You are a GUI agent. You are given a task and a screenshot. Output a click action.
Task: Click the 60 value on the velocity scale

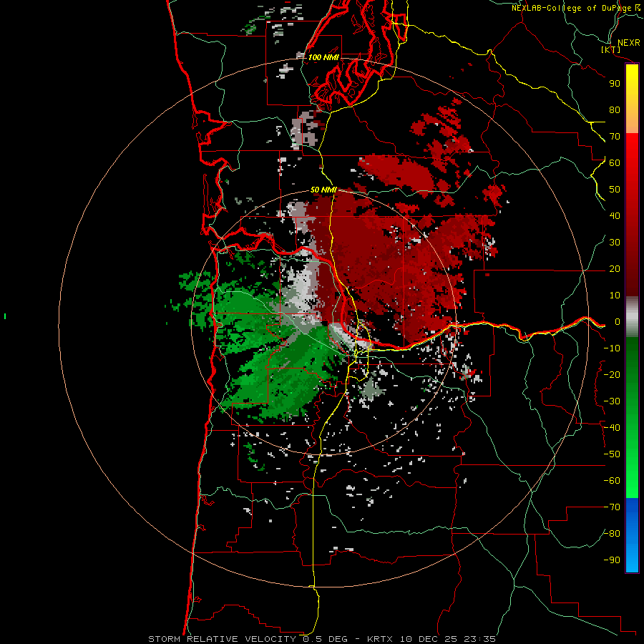(x=615, y=162)
